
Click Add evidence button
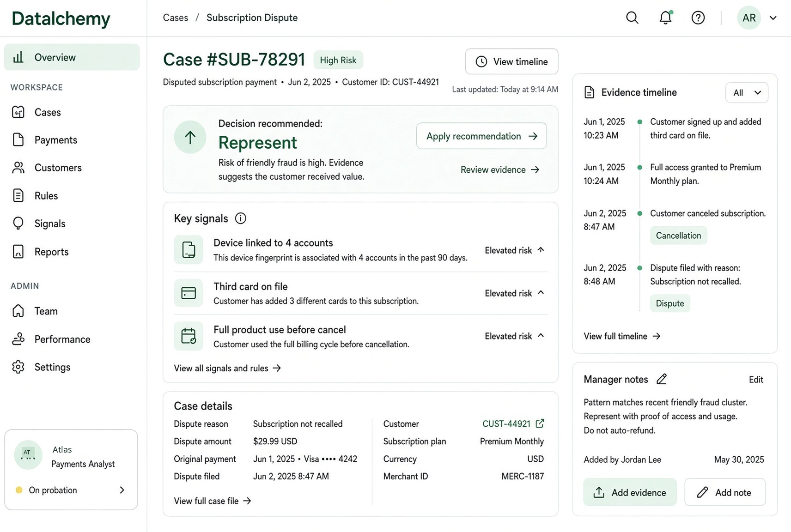click(630, 492)
